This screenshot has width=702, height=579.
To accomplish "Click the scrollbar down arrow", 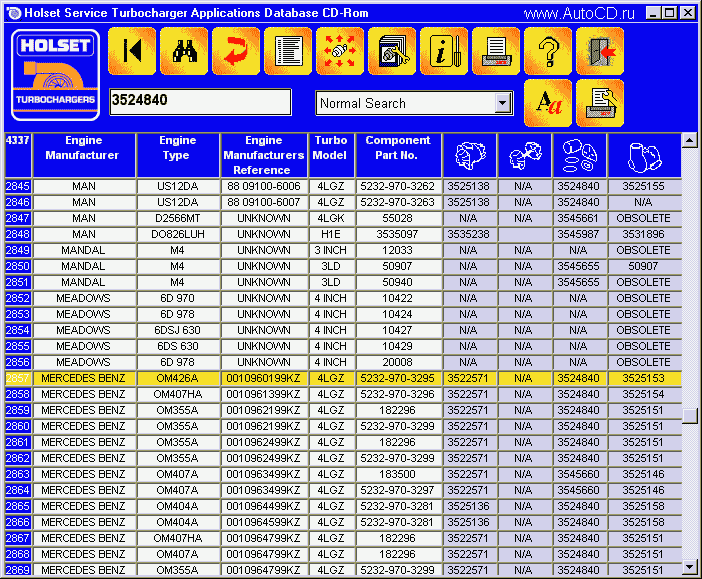I will [x=689, y=567].
